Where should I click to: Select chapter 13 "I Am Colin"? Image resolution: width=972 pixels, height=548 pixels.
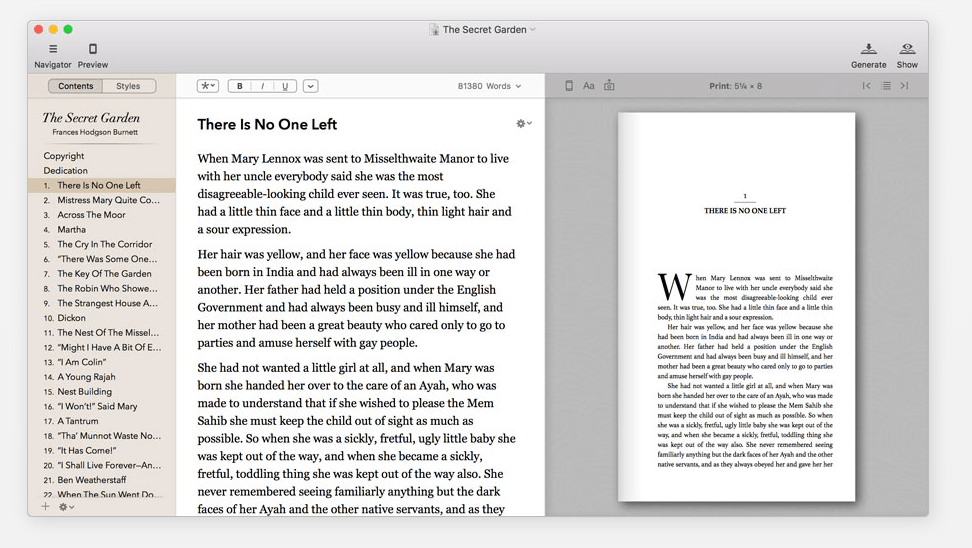(102, 362)
